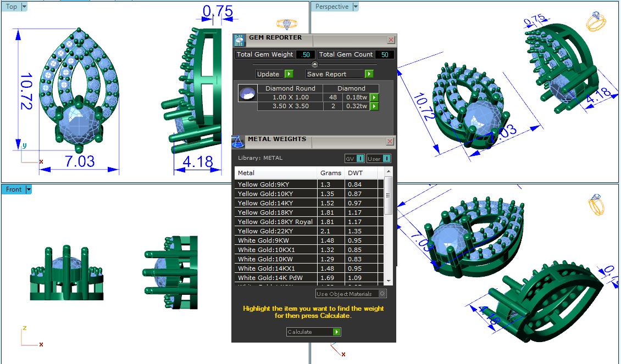Click green arrow for 0.18tw diamond row

[374, 97]
